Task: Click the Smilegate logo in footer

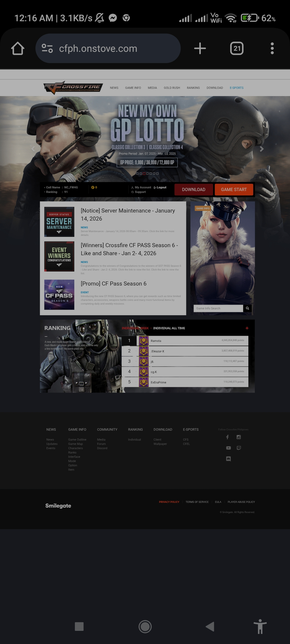Action: [x=58, y=506]
